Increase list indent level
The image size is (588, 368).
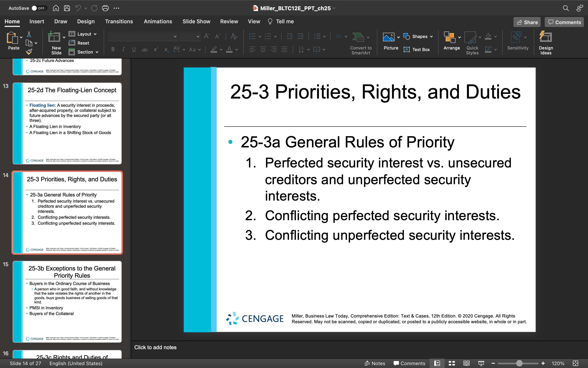300,36
